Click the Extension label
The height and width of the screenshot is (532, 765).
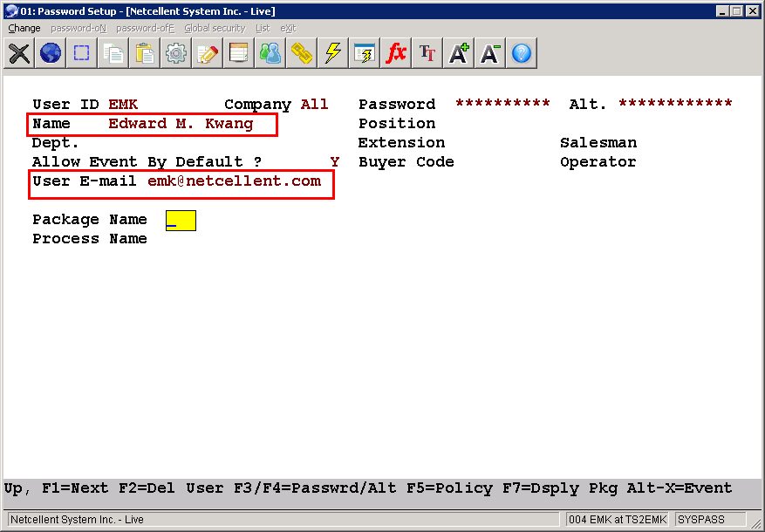[x=401, y=143]
